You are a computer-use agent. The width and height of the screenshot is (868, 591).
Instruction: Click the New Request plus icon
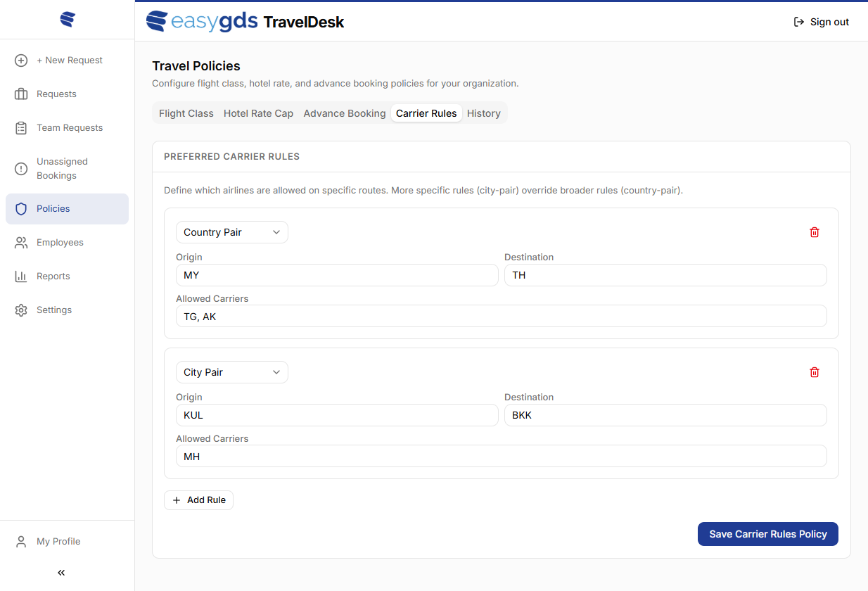[21, 61]
